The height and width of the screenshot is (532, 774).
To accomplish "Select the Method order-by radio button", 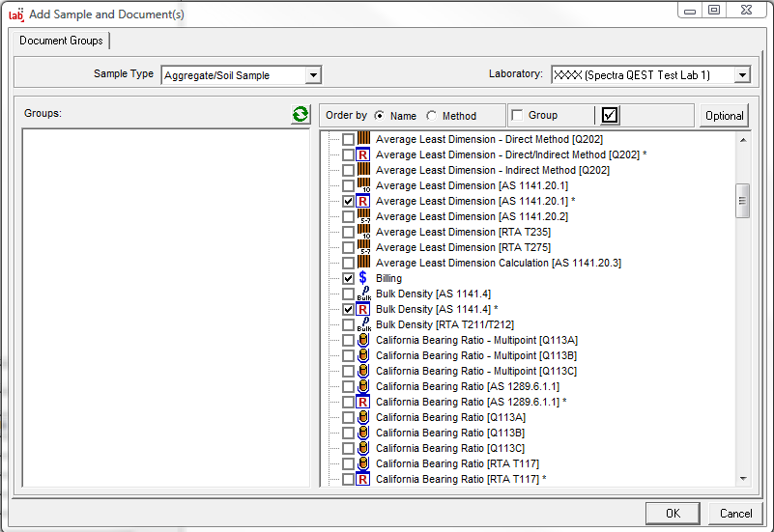I will click(431, 116).
